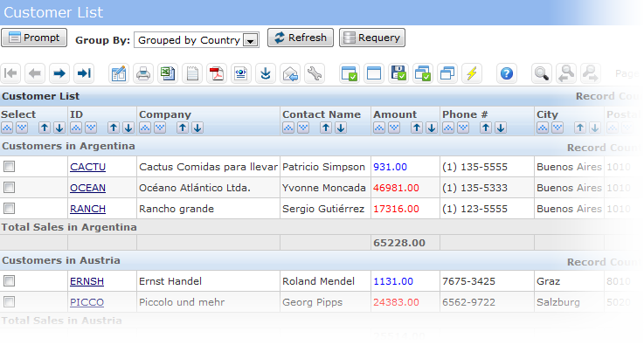Click the document with globe export icon
The height and width of the screenshot is (345, 644).
point(241,73)
